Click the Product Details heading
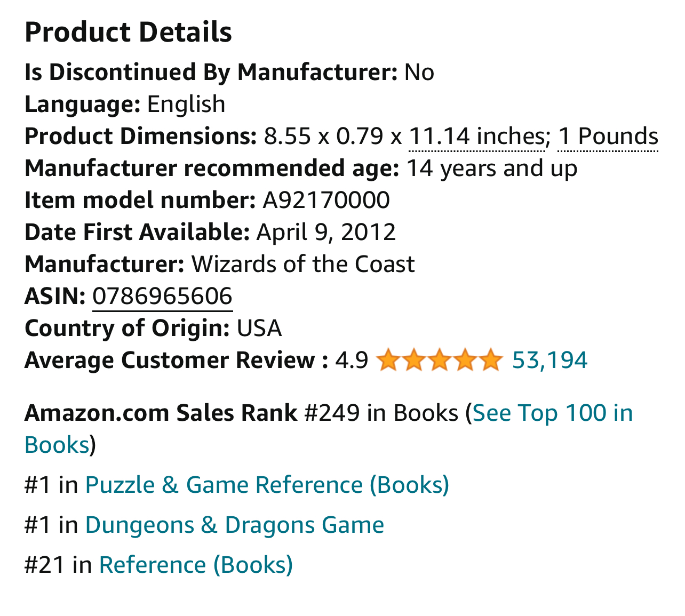This screenshot has width=685, height=616. click(x=128, y=32)
